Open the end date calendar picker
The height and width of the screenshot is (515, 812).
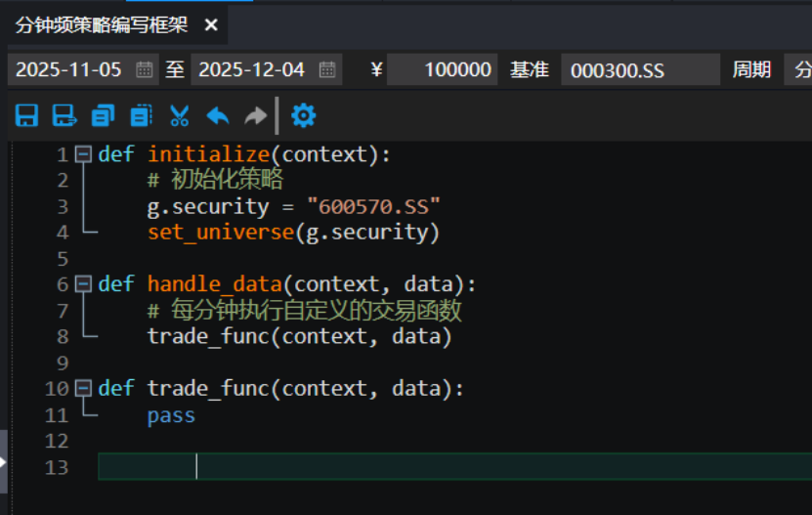(x=327, y=69)
